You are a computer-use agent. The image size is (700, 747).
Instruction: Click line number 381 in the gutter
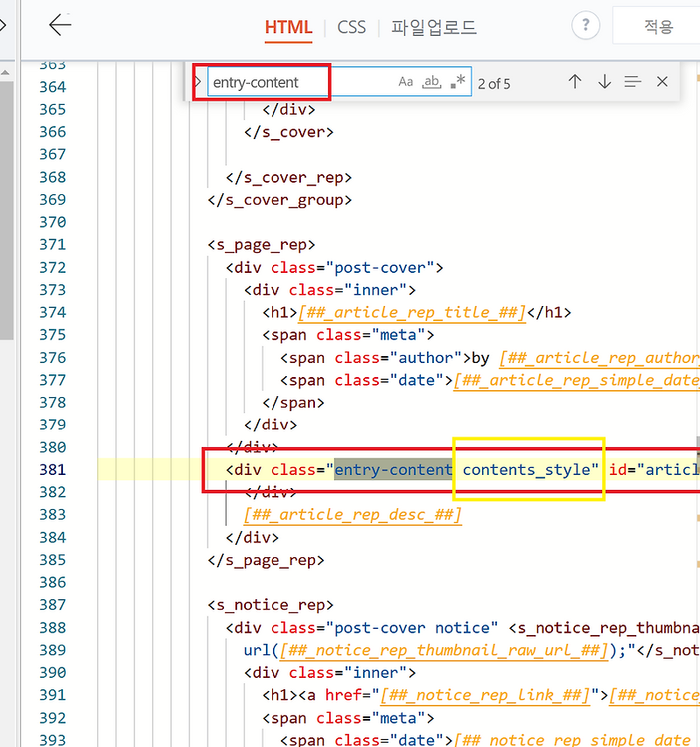(x=52, y=470)
